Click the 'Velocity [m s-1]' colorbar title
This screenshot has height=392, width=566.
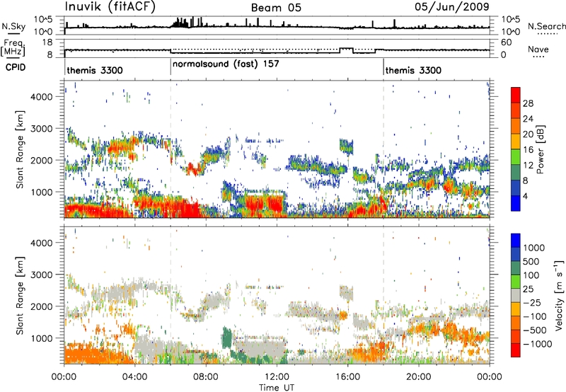point(559,295)
